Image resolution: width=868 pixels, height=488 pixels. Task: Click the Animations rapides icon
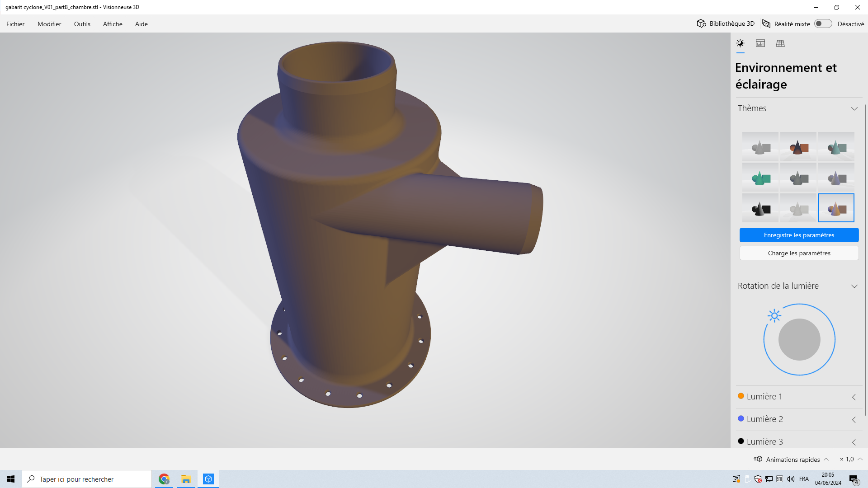[x=758, y=459]
